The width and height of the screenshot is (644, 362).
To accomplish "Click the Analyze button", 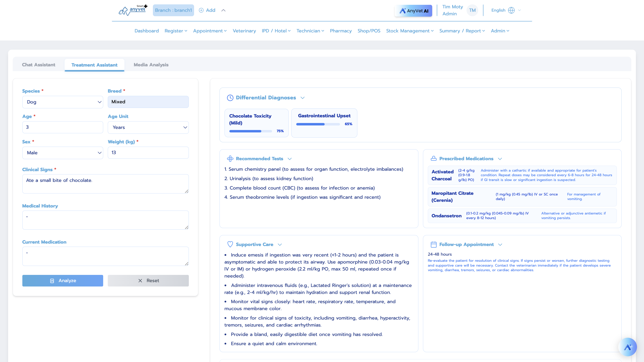I will [62, 280].
